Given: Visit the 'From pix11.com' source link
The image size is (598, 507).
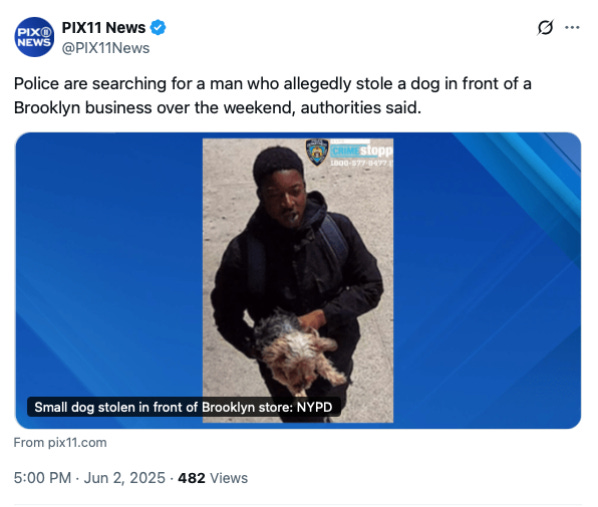Looking at the screenshot, I should (60, 443).
